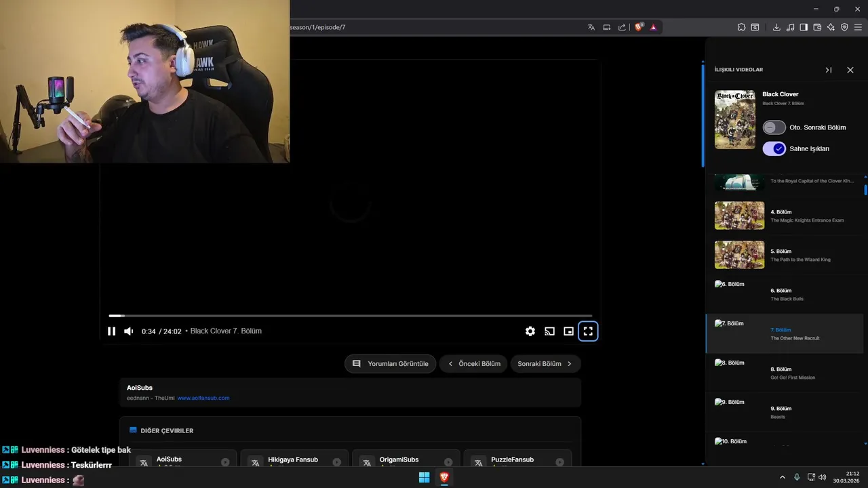Enable picture-in-picture mode
This screenshot has height=488, width=868.
pos(569,331)
